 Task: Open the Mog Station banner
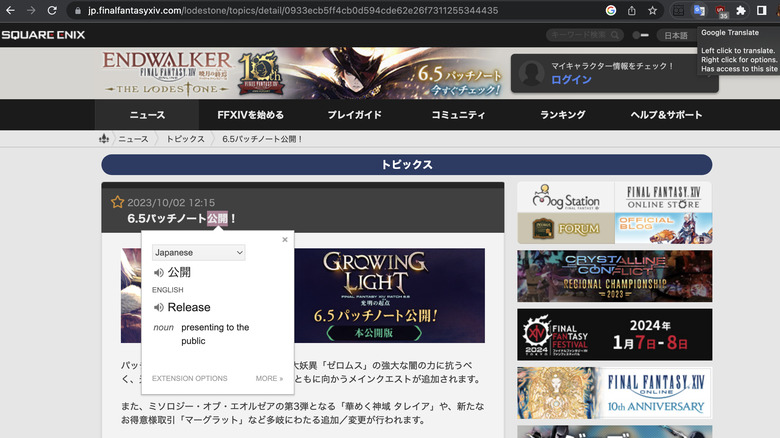click(x=566, y=197)
